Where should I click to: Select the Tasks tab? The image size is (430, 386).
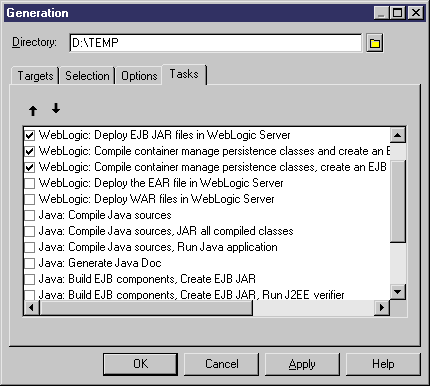[184, 74]
